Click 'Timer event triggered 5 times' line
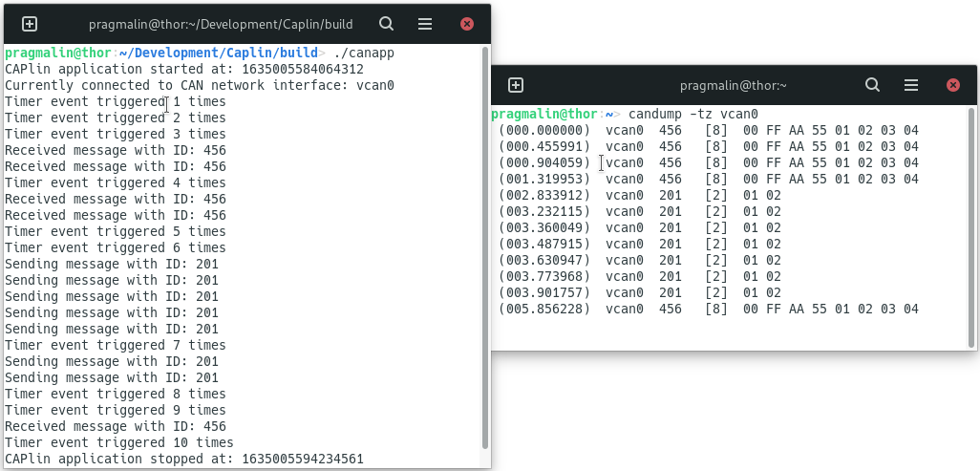The width and height of the screenshot is (980, 471). point(115,231)
